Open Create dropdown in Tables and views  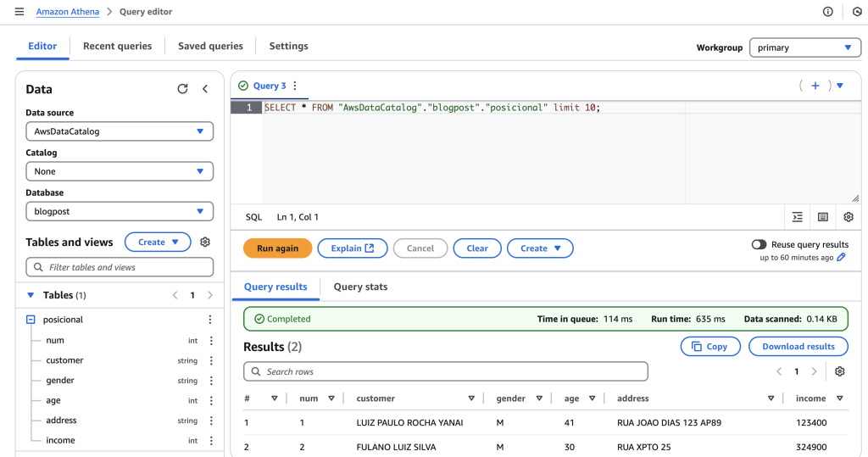pos(158,242)
